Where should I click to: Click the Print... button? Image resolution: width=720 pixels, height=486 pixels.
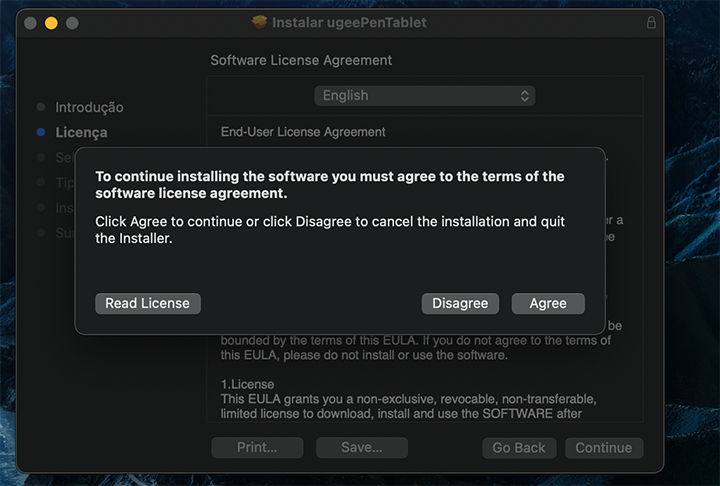257,448
